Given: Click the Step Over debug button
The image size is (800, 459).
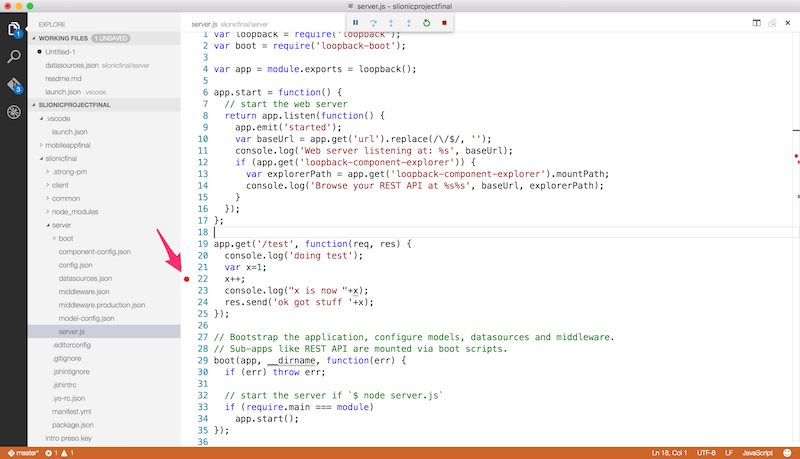Looking at the screenshot, I should [373, 23].
